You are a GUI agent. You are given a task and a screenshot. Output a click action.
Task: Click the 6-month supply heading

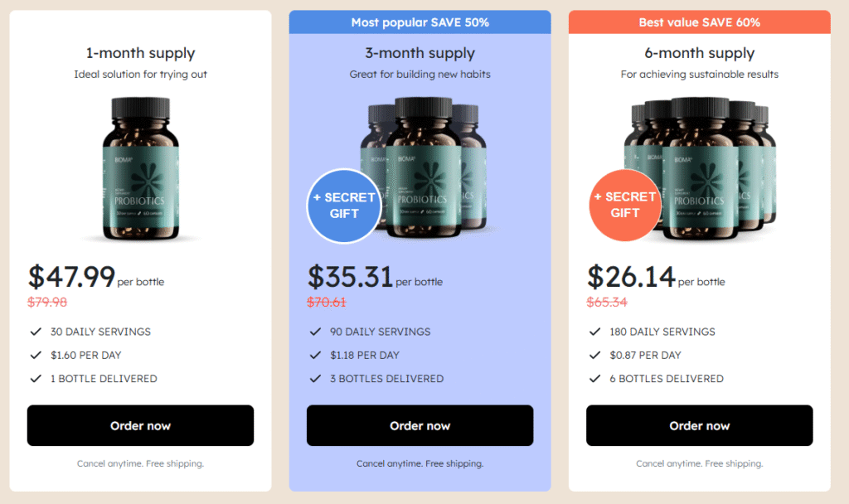pyautogui.click(x=699, y=53)
